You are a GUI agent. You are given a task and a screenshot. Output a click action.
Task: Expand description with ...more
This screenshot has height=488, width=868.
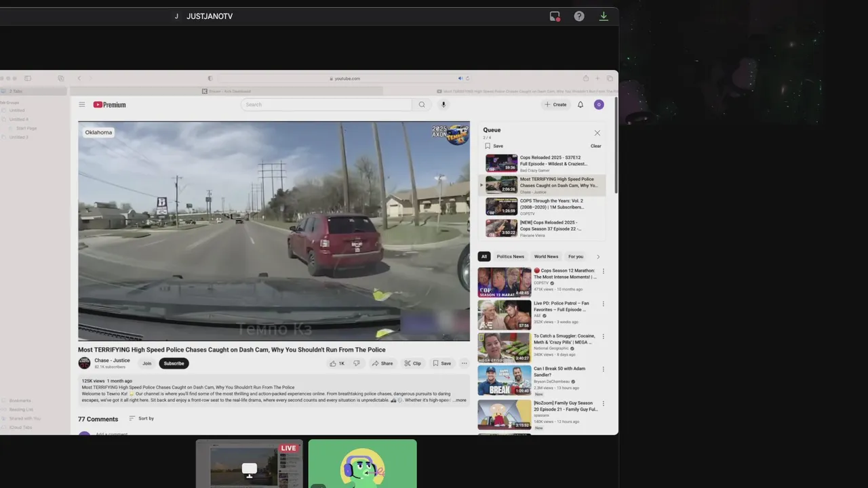pos(459,401)
